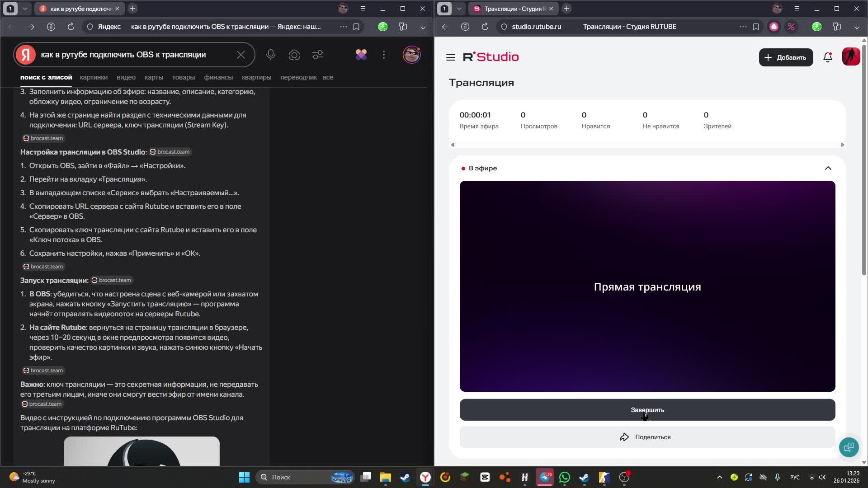Image resolution: width=868 pixels, height=488 pixels.
Task: Reload the RUTUBE Studio page
Action: 485,27
